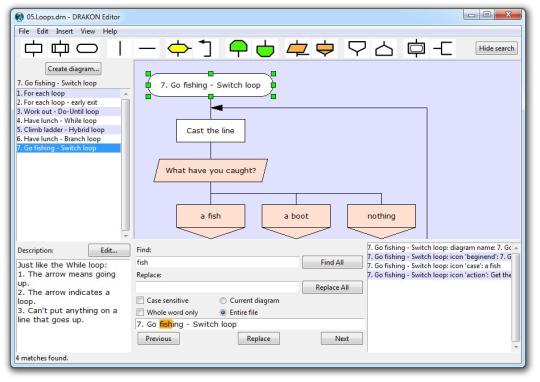
Task: Go to Previous match
Action: (x=158, y=339)
